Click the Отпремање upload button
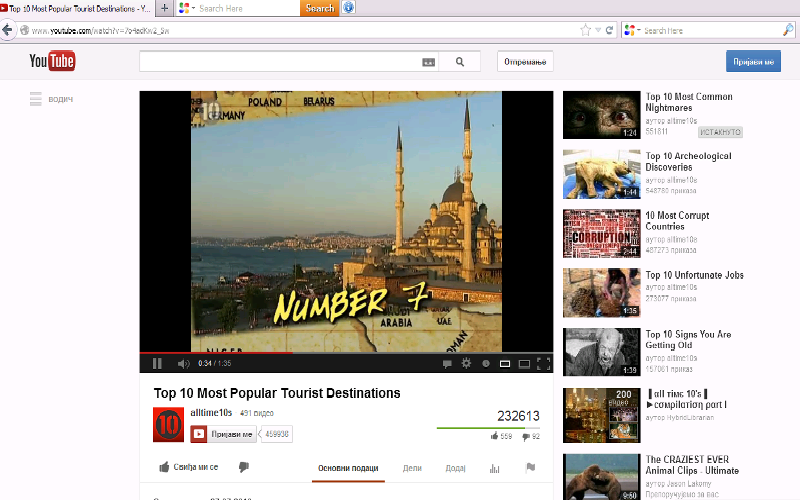This screenshot has width=800, height=500. [526, 62]
